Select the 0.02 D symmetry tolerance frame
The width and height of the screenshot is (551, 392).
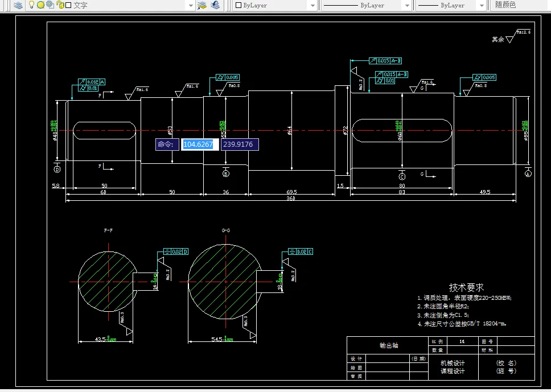pyautogui.click(x=176, y=251)
